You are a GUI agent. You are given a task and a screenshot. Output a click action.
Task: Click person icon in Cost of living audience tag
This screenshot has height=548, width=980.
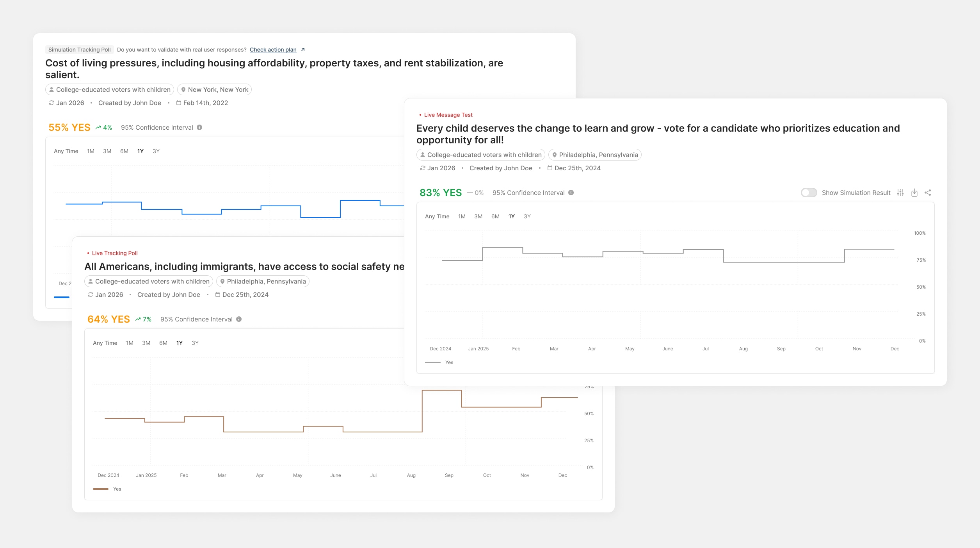tap(52, 89)
